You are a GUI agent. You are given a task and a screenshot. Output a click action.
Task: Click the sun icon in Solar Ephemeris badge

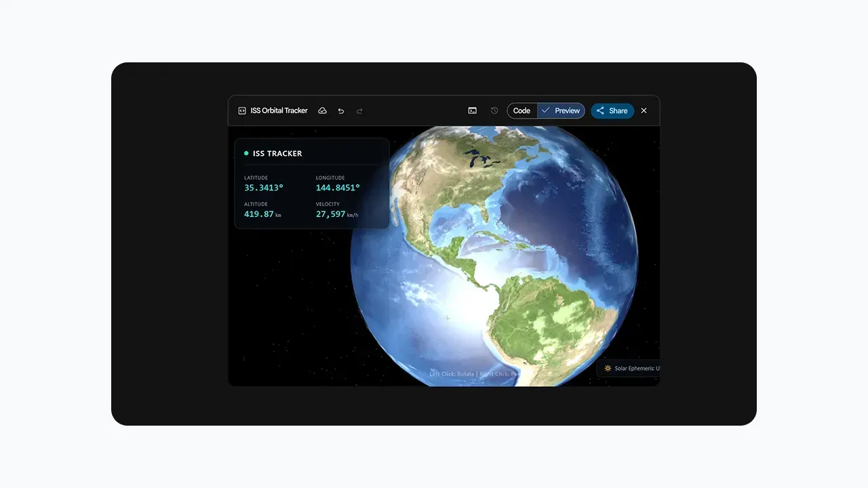coord(608,368)
